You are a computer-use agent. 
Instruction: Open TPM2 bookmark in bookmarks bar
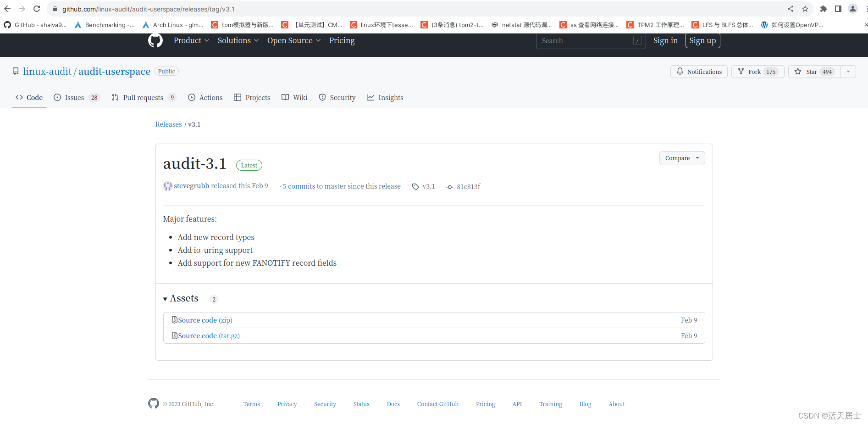(655, 25)
